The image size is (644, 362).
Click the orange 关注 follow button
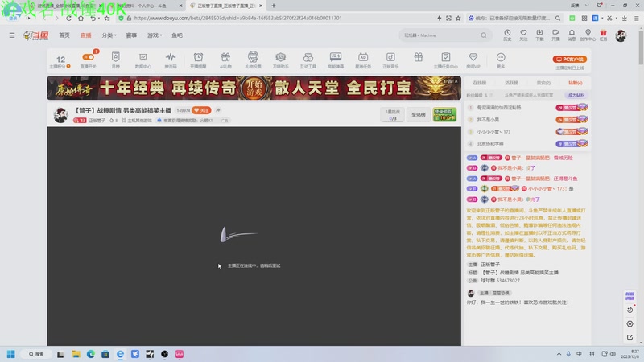(x=201, y=110)
